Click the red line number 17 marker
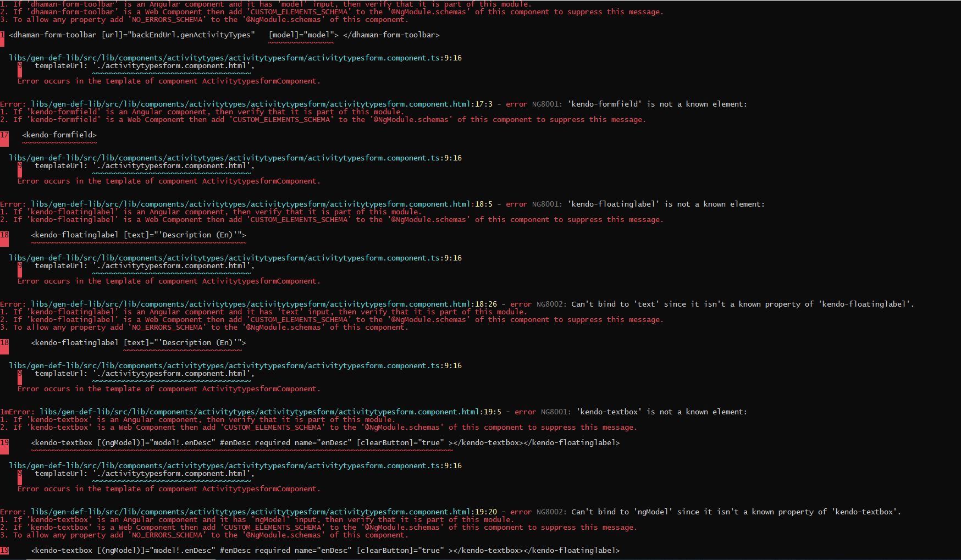The width and height of the screenshot is (961, 560). (x=4, y=137)
